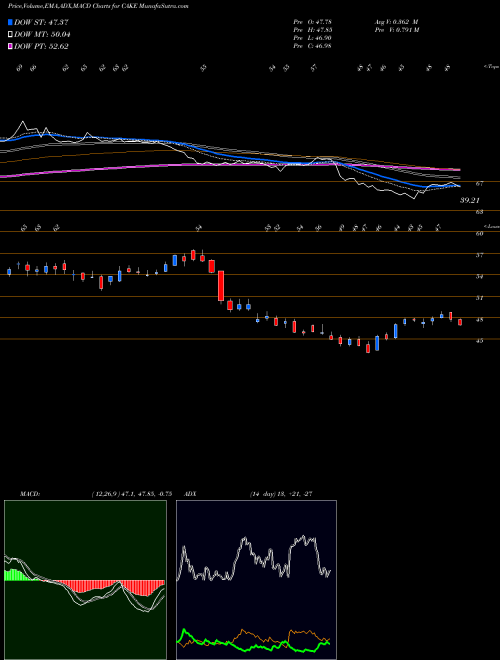Click the price axis label 57
Image resolution: width=500 pixels, height=660 pixels.
coord(479,255)
